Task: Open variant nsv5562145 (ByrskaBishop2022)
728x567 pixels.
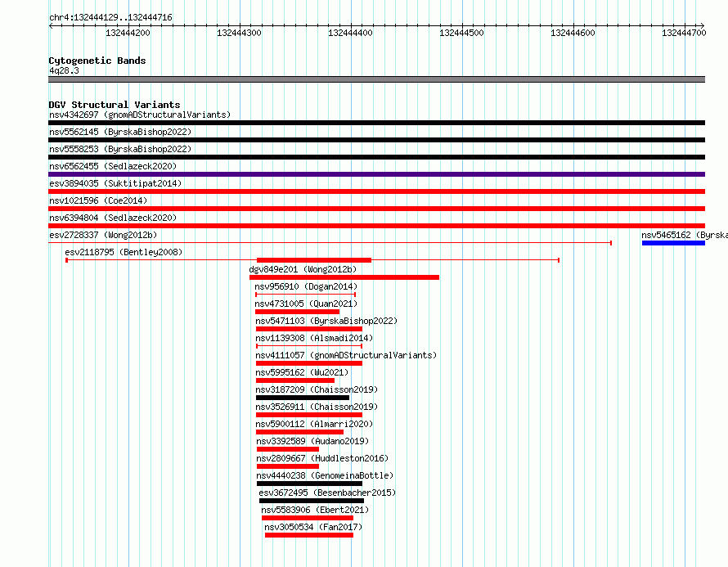Action: pos(120,132)
